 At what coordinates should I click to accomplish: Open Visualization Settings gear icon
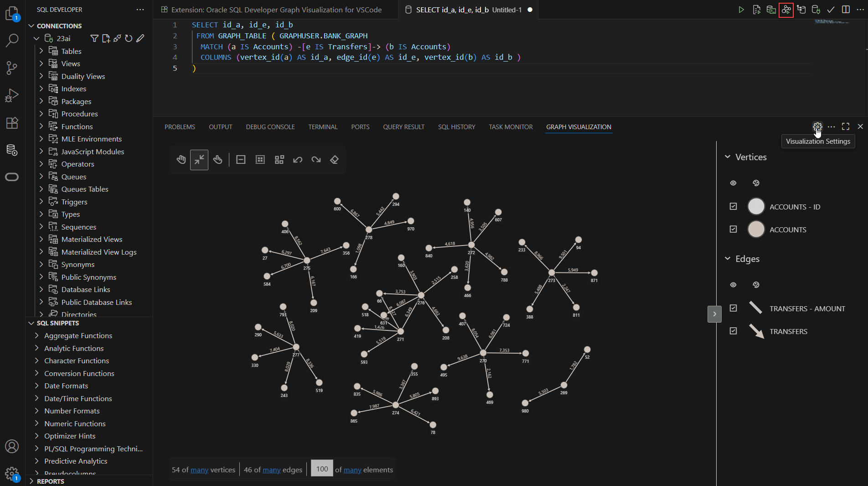tap(817, 126)
